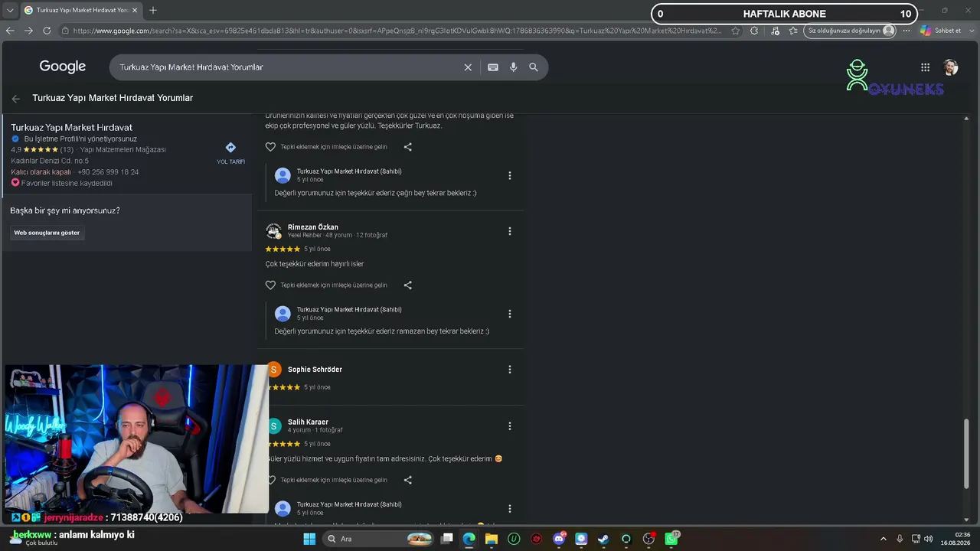980x551 pixels.
Task: Click the Google logo
Action: 63,67
